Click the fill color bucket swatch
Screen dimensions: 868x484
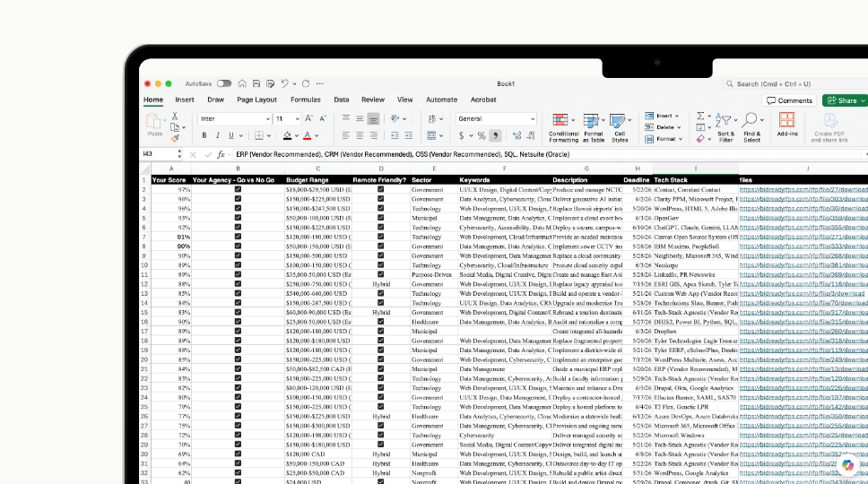287,135
